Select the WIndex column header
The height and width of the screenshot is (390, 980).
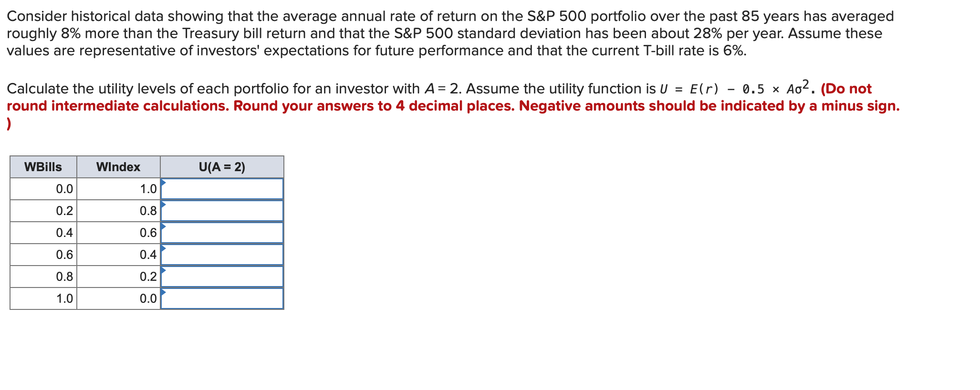pos(118,167)
